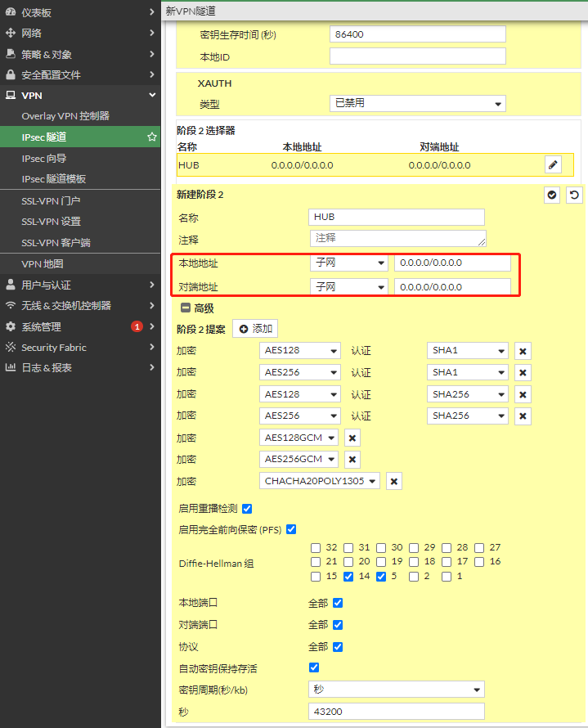Viewport: 588px width, 728px height.
Task: Enable Diffie-Hellman group 21 checkbox
Action: click(x=316, y=562)
